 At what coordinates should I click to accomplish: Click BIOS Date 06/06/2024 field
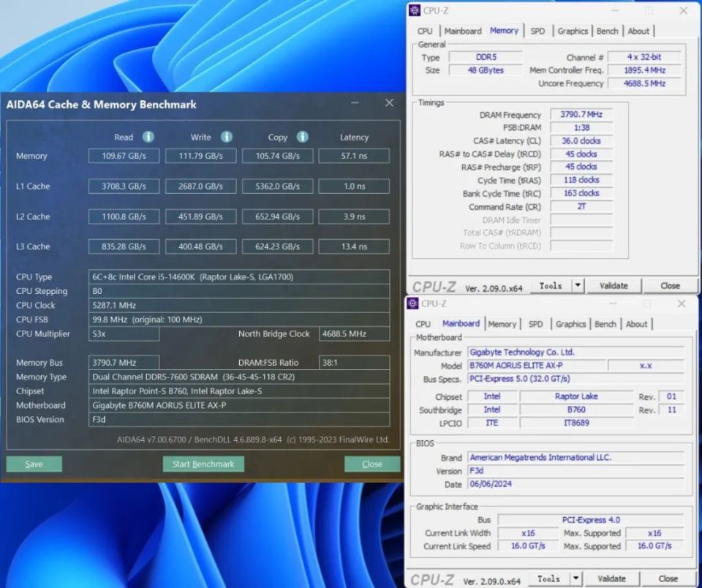pos(575,483)
